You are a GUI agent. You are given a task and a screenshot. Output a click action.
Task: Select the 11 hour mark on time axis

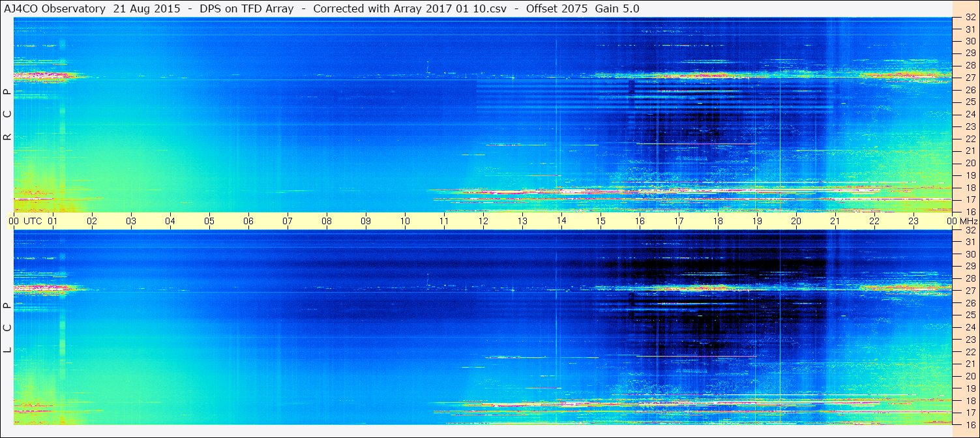pos(444,221)
